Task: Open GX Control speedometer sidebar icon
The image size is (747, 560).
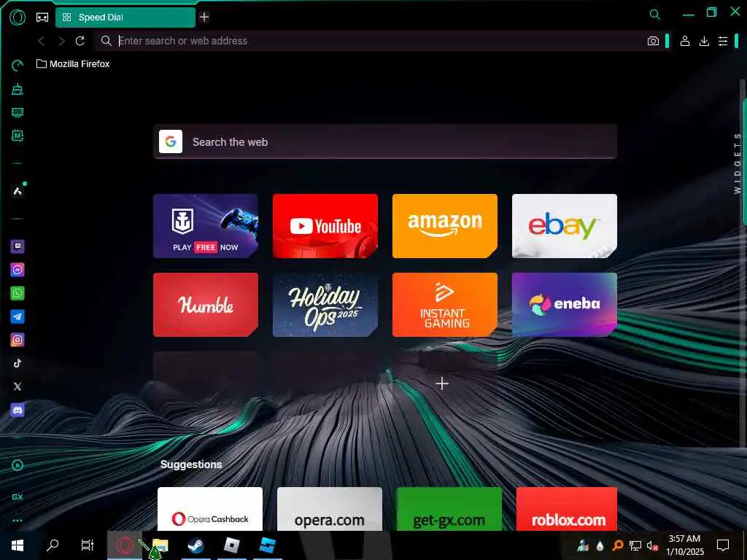Action: click(x=18, y=65)
